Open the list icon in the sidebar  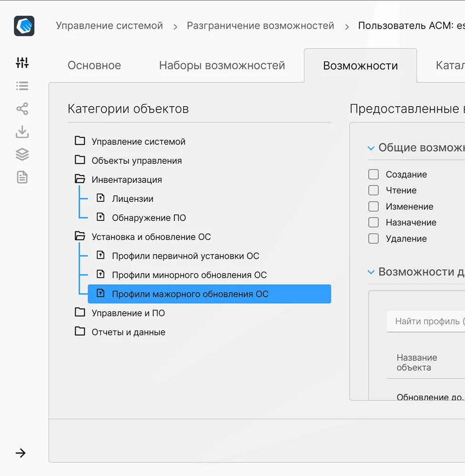pos(22,86)
